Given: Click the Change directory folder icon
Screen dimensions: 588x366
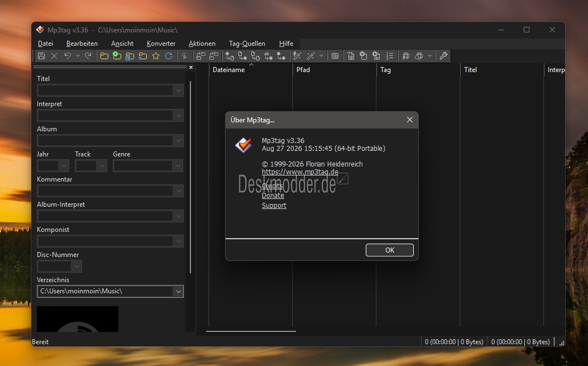Looking at the screenshot, I should tap(104, 56).
